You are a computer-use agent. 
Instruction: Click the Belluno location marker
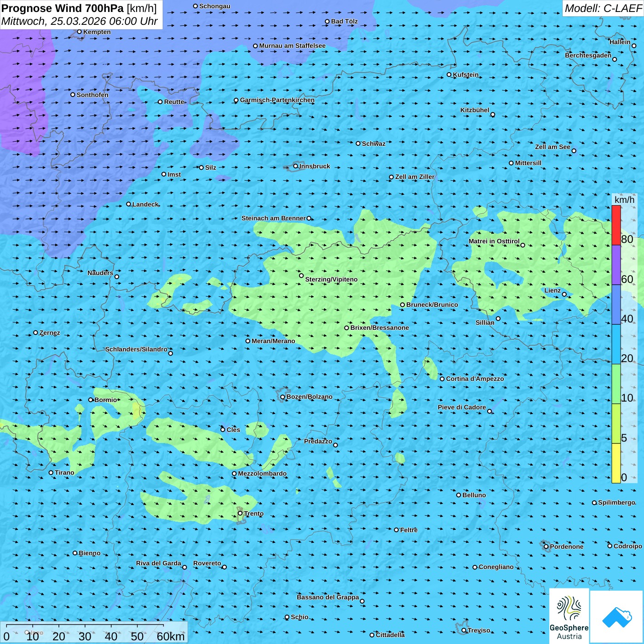click(459, 495)
